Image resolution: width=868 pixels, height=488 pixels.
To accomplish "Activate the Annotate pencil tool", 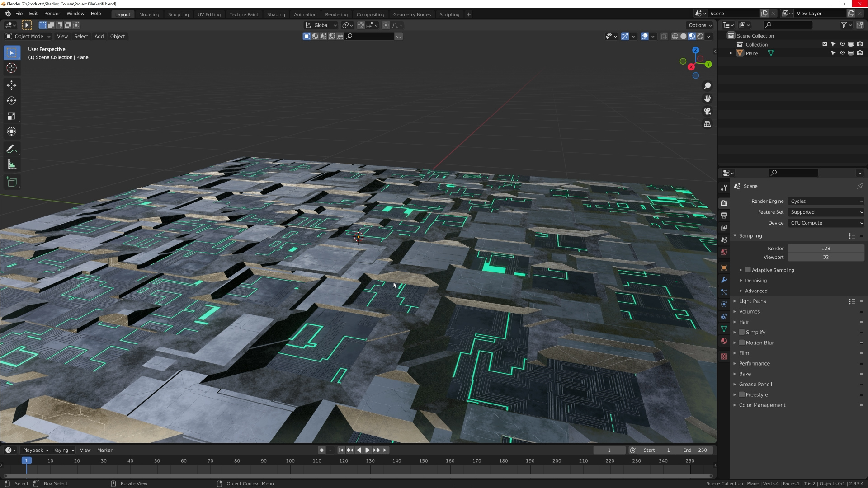I will [12, 149].
